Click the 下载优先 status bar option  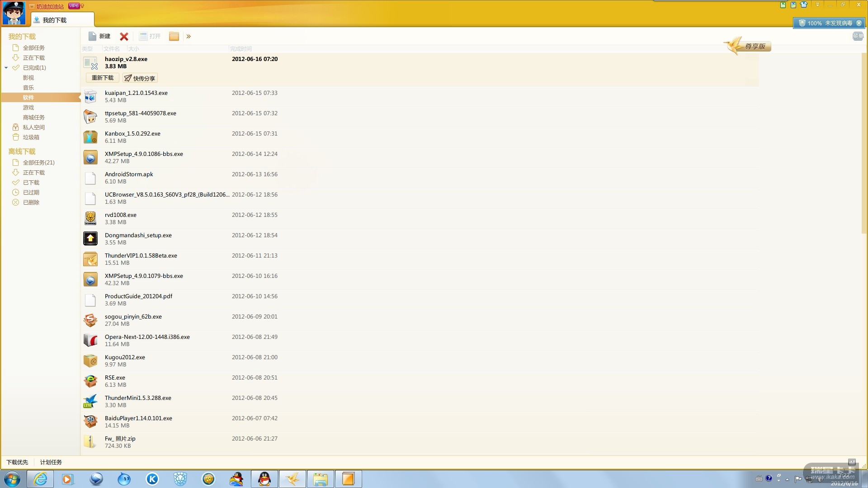click(x=17, y=462)
